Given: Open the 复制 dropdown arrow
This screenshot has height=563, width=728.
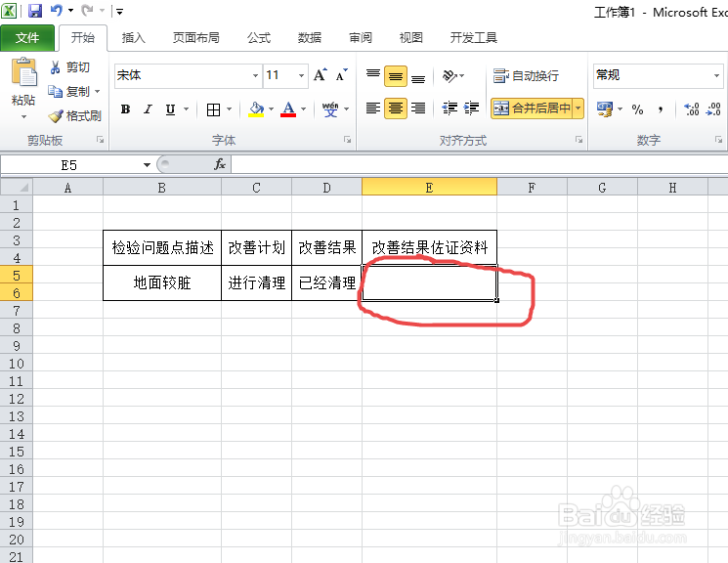Looking at the screenshot, I should 98,92.
